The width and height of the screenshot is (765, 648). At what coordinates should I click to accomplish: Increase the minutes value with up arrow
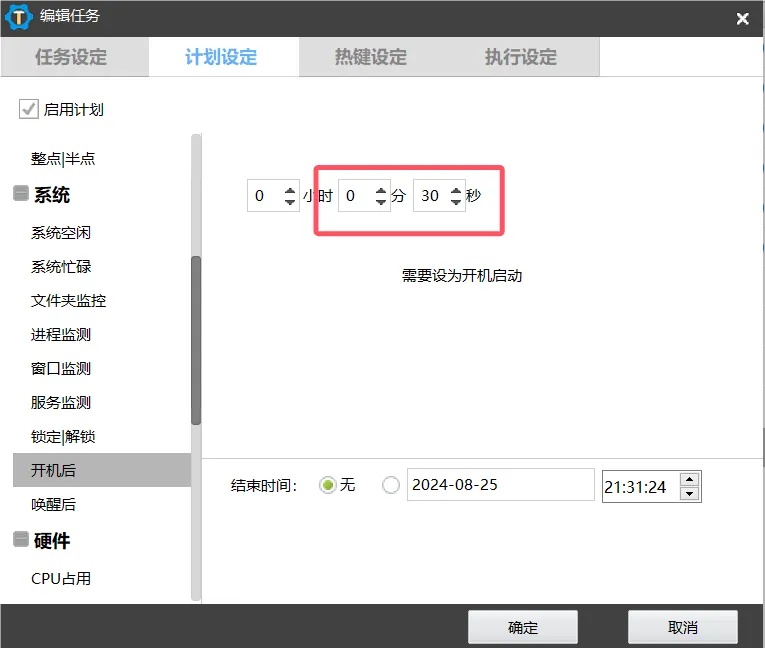[381, 190]
